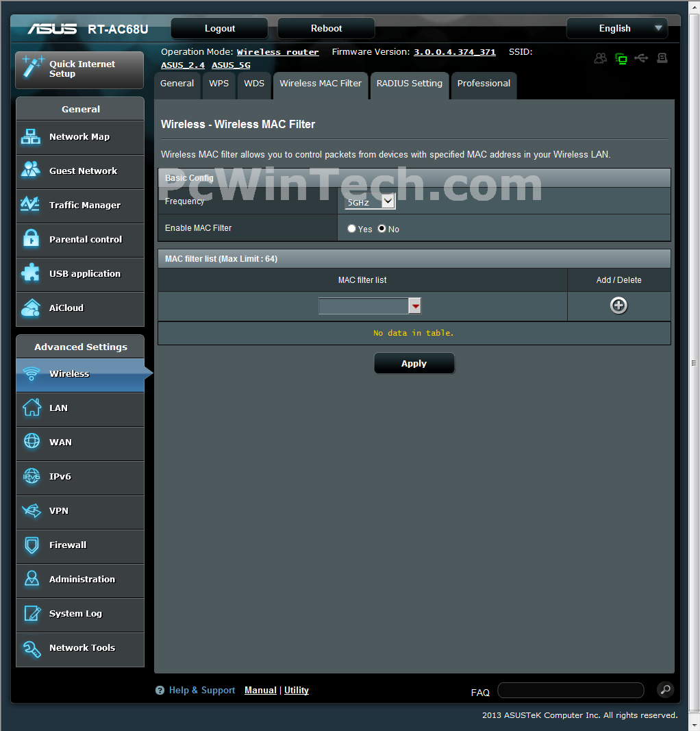Open the ASUS_2.4 SSID link

pyautogui.click(x=183, y=65)
